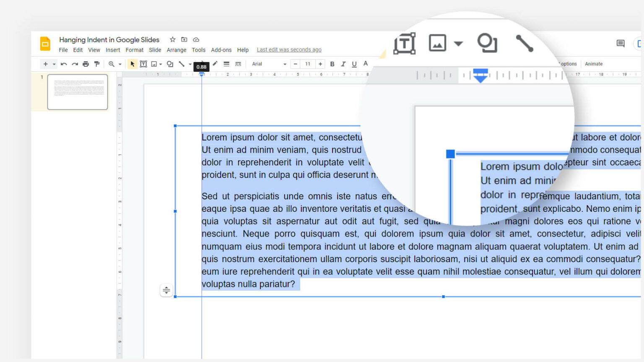Select the Text box tool

[143, 64]
